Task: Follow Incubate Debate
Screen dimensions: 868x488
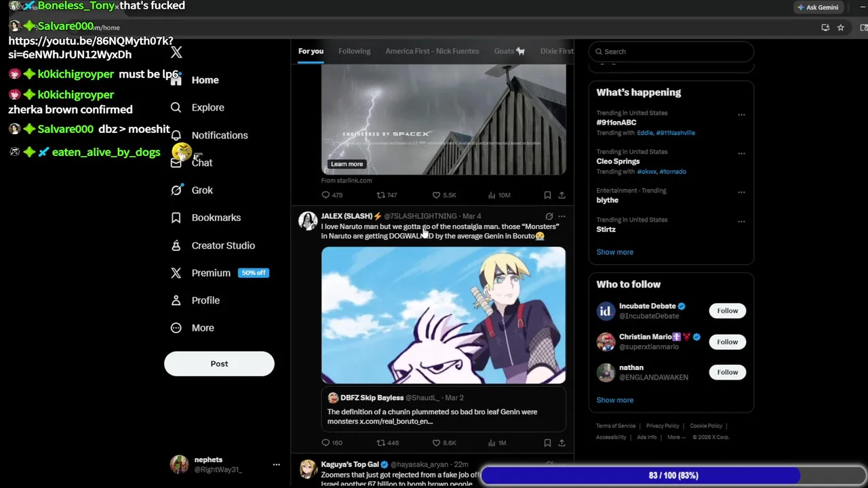Action: [x=728, y=310]
